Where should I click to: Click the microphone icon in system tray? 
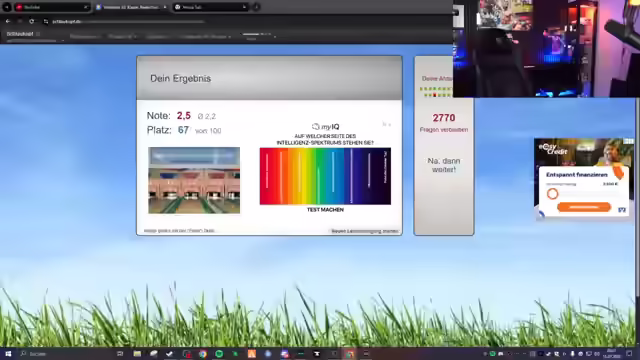click(x=572, y=353)
